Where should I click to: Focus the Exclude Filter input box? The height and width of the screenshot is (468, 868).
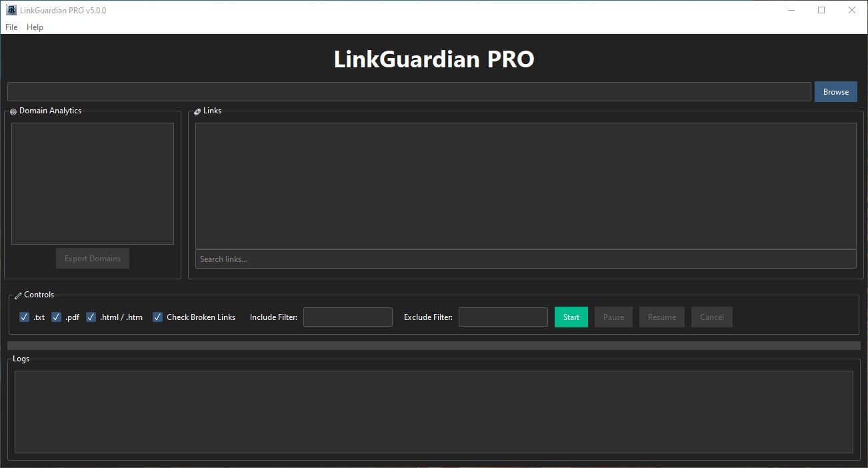[503, 317]
